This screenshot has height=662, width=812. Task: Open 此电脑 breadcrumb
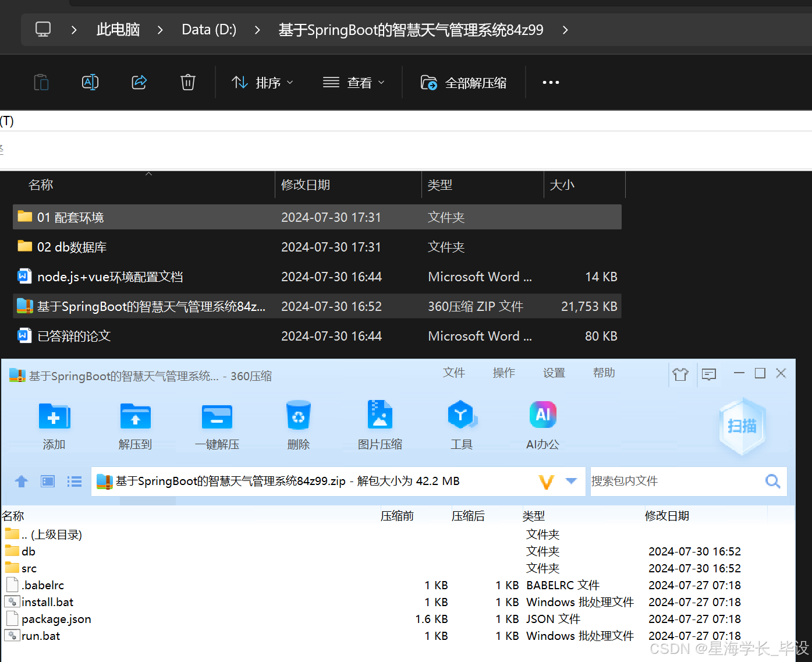coord(118,30)
